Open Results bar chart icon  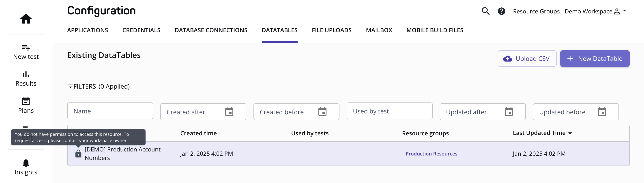[x=26, y=74]
